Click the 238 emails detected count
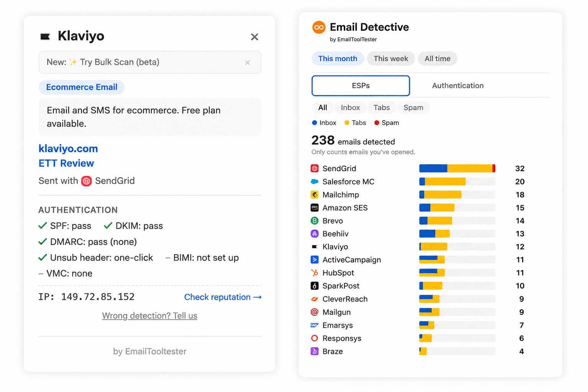Image resolution: width=588 pixels, height=392 pixels. click(x=353, y=140)
